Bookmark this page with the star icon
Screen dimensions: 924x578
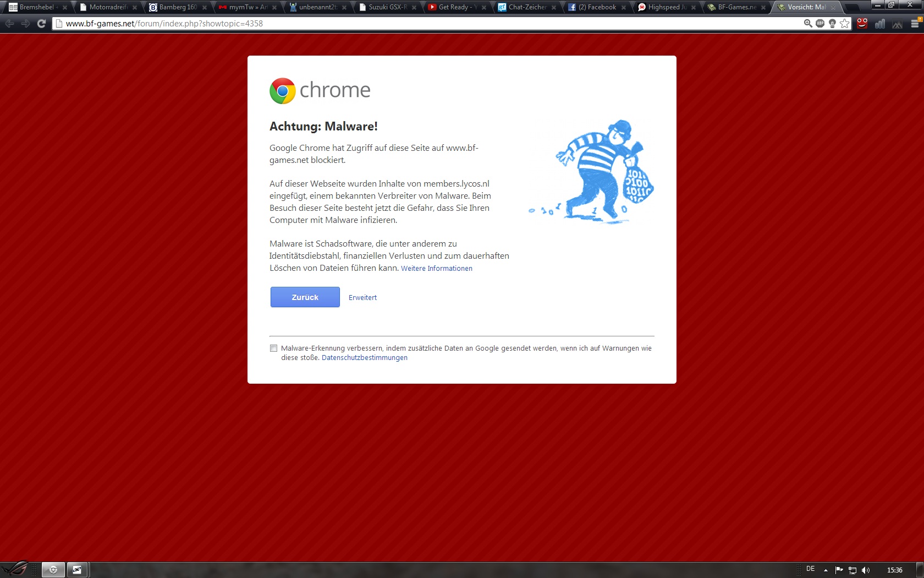coord(844,23)
